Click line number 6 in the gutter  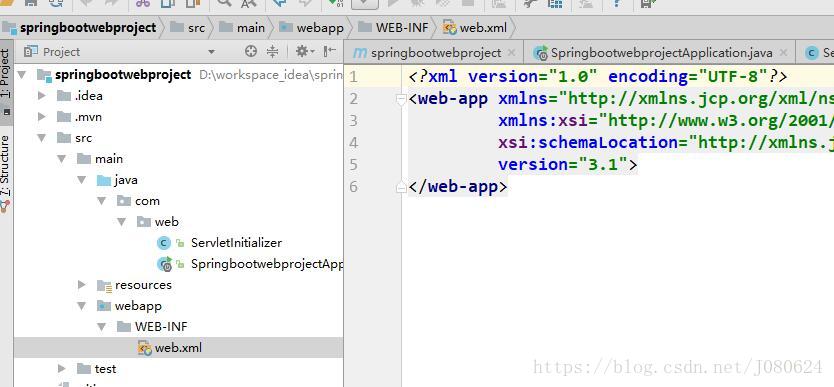(x=354, y=187)
